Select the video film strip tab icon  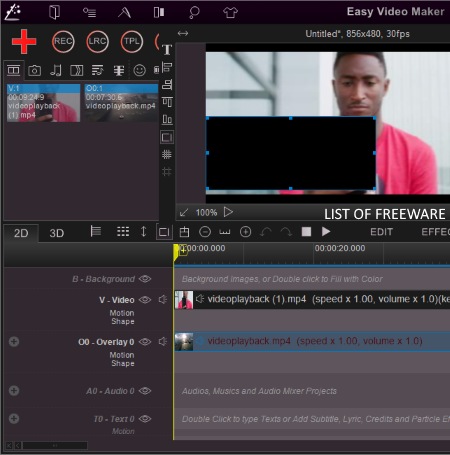tap(14, 70)
